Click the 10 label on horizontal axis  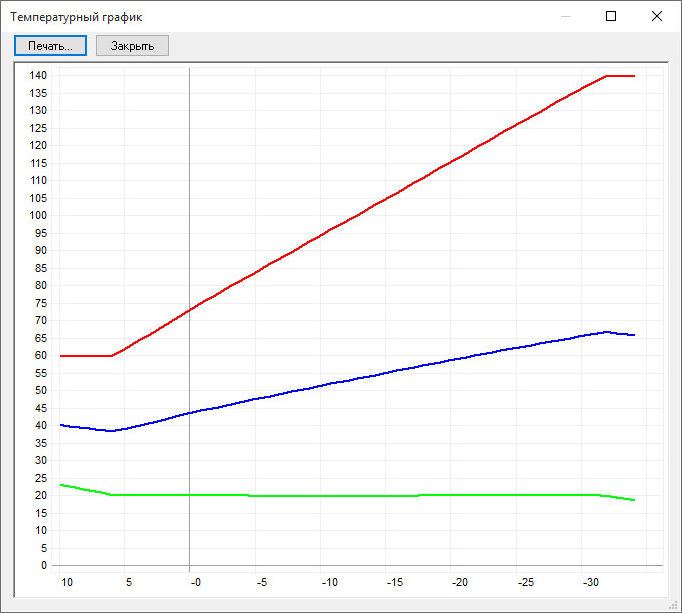click(x=68, y=582)
